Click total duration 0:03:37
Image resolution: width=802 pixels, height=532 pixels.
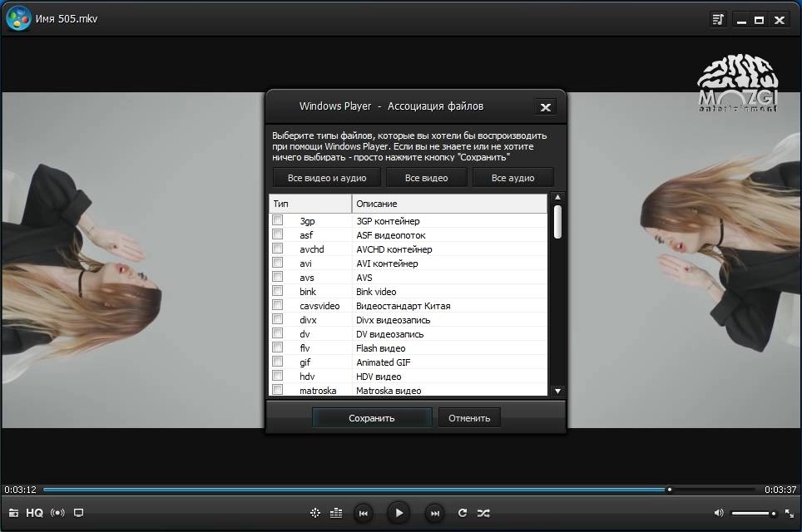tap(780, 490)
